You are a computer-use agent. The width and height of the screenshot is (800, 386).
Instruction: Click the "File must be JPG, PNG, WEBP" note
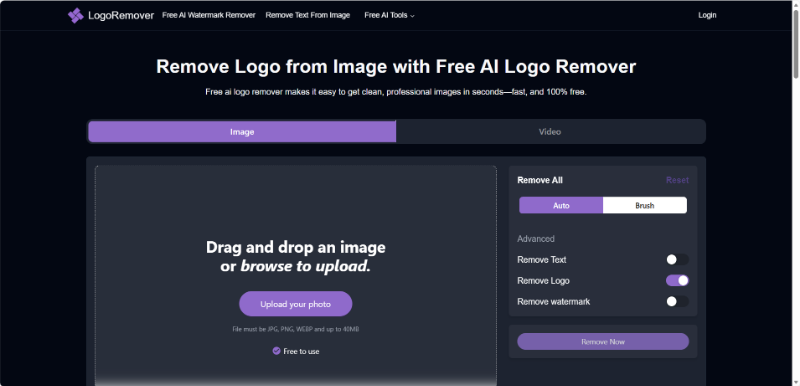(x=295, y=329)
